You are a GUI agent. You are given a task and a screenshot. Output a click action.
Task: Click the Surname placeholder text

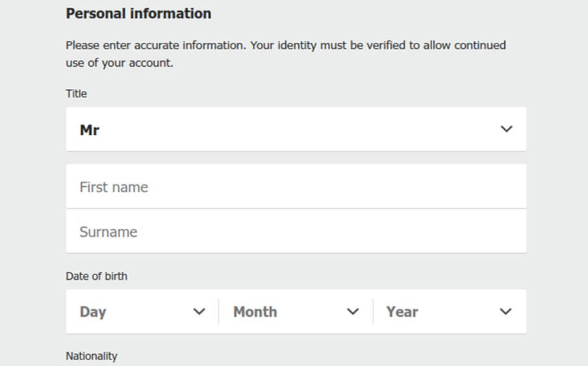click(109, 232)
